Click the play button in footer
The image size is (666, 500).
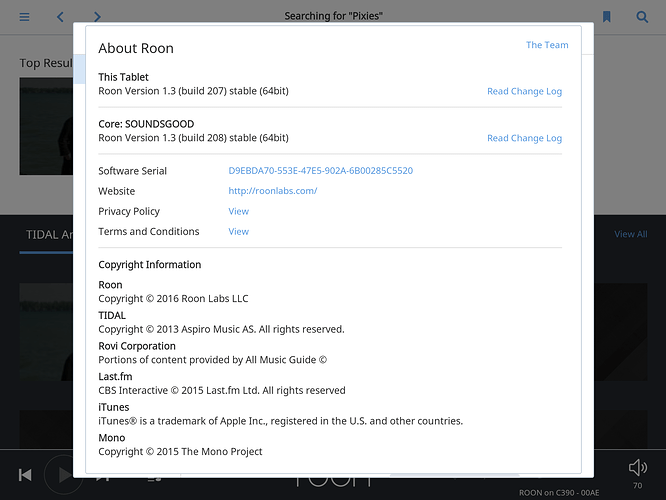[64, 475]
